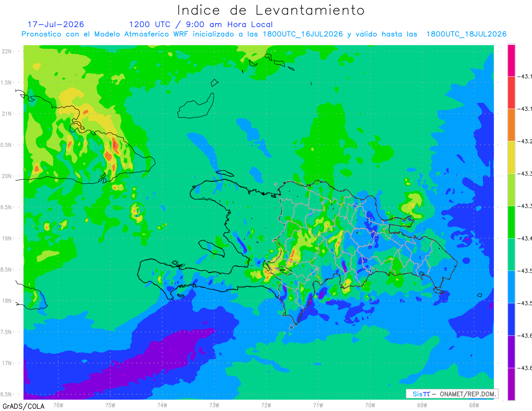
Task: Click the "73W" longitude label
Action: pos(214,405)
